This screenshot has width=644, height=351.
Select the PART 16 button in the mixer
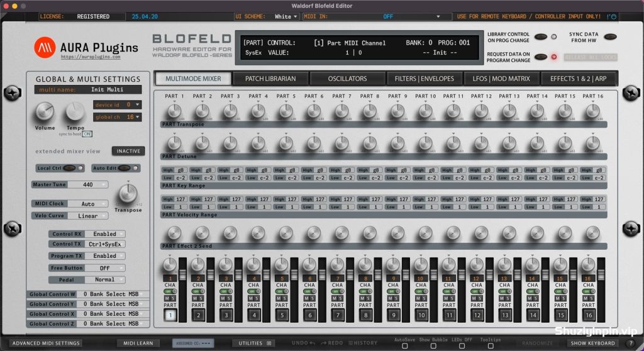coord(589,315)
